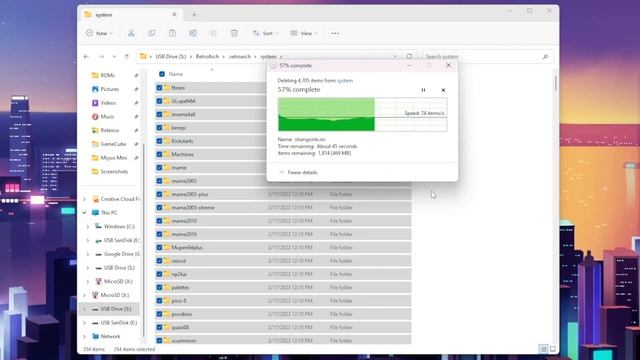The width and height of the screenshot is (640, 360).
Task: Open recent locations dropdown arrow
Action: [x=114, y=56]
